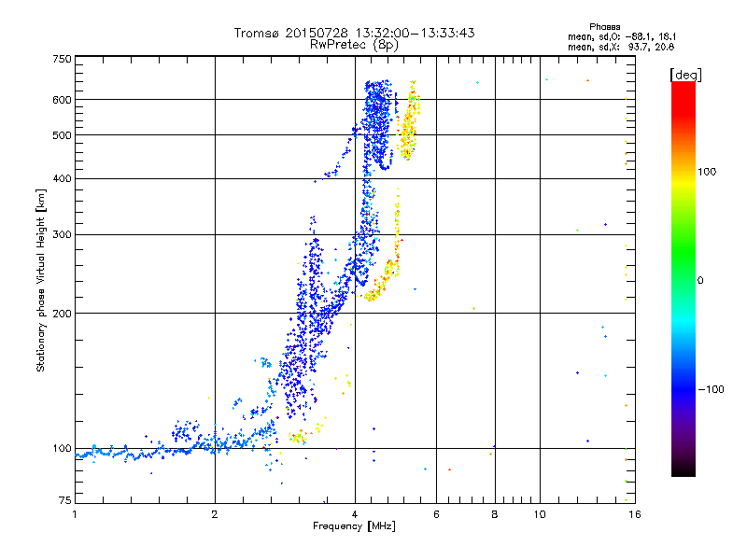The image size is (747, 560).
Task: Click the y-axis label '200'
Action: coord(62,314)
